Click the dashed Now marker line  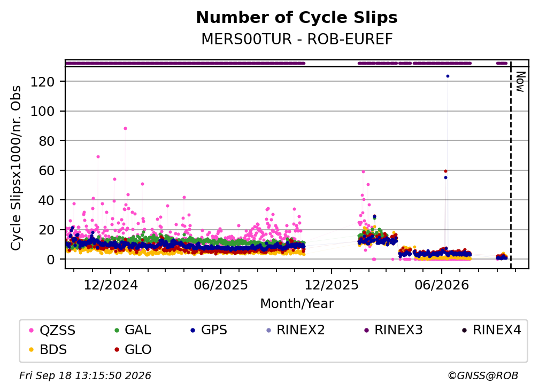coord(511,165)
